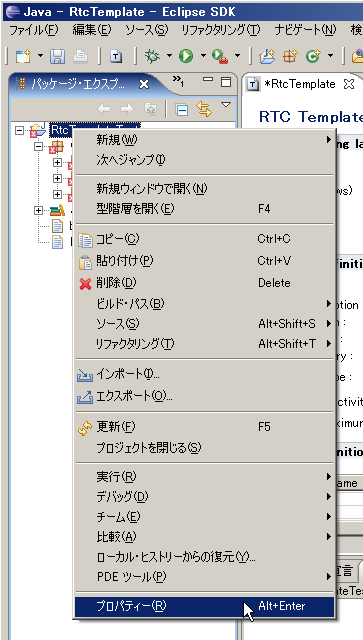The image size is (363, 640).
Task: Open the PDE ツール(P) submenu
Action: pyautogui.click(x=205, y=577)
